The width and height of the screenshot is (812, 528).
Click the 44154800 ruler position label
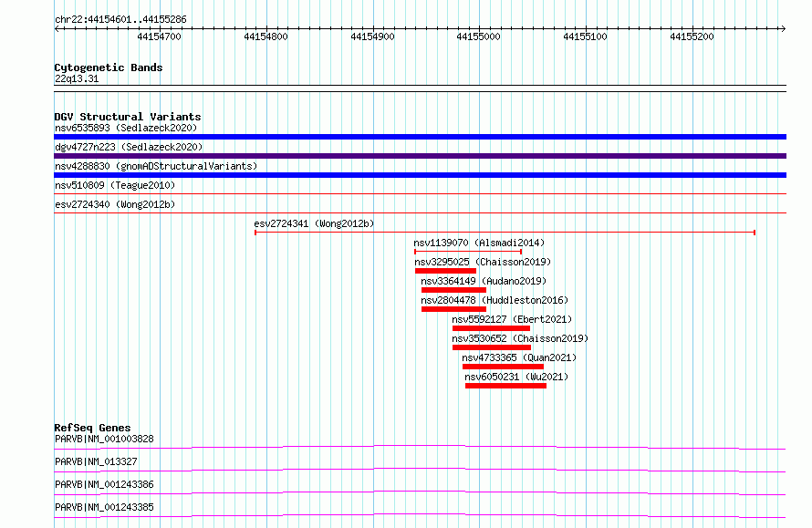click(265, 36)
